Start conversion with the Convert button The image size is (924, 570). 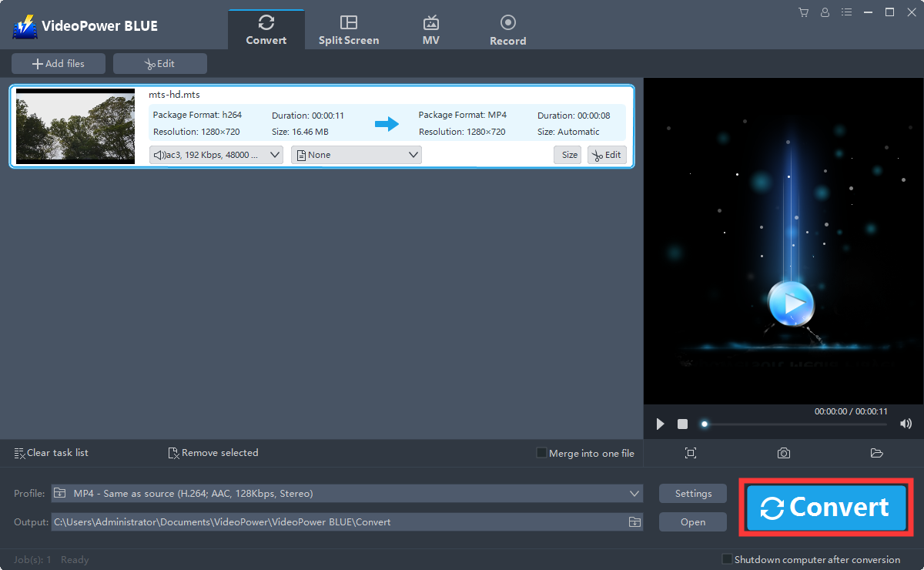[x=825, y=507]
